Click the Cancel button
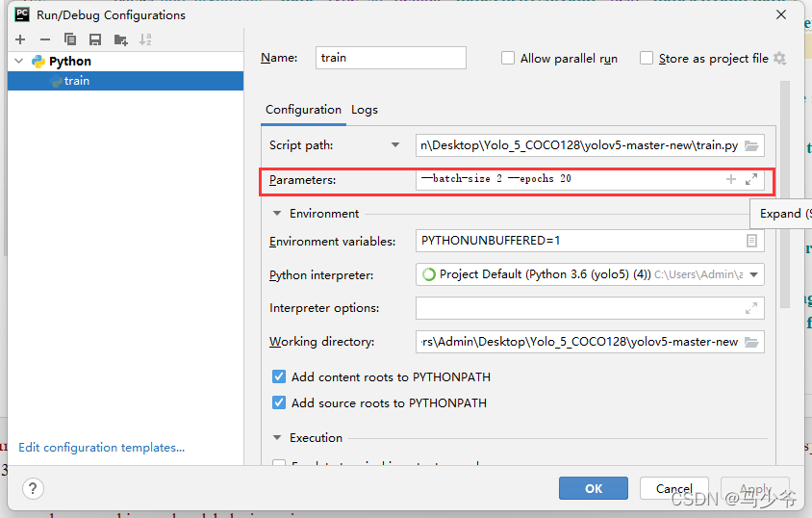 click(674, 488)
